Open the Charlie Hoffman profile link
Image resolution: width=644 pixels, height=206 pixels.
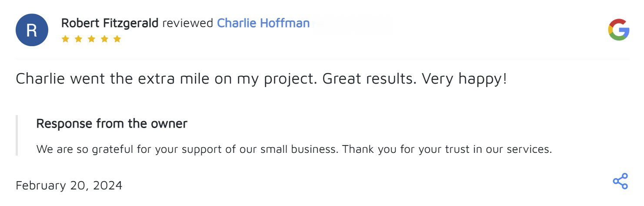[263, 23]
